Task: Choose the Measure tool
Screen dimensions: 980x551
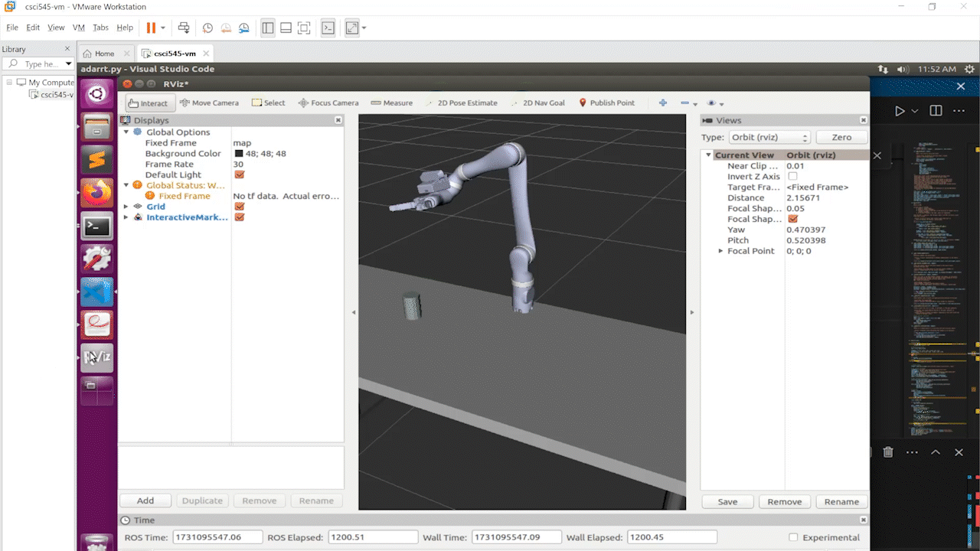Action: (x=391, y=103)
